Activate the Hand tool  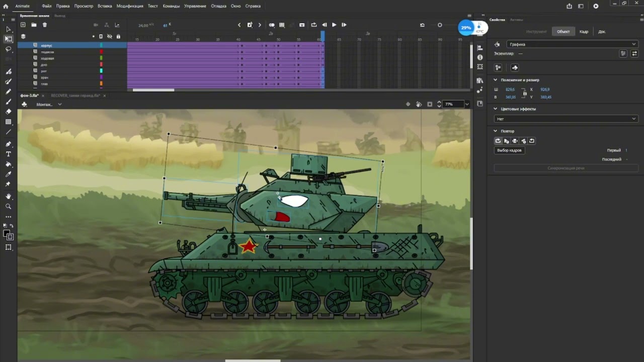coord(9,196)
